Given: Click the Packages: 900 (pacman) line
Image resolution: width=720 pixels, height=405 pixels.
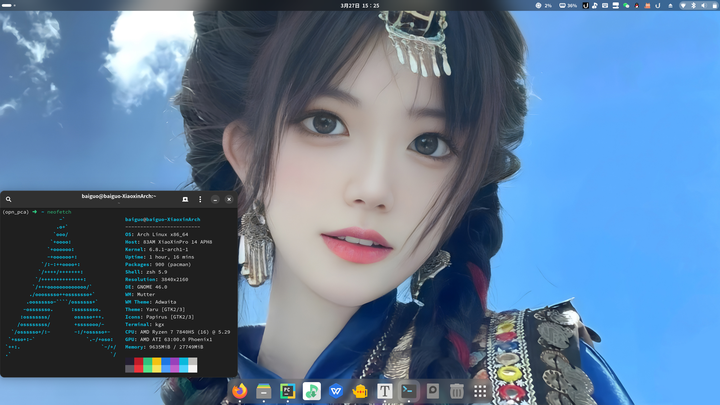Looking at the screenshot, I should (158, 264).
